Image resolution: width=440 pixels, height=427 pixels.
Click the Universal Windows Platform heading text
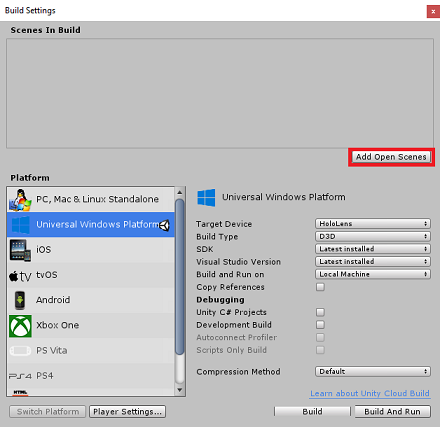pyautogui.click(x=284, y=197)
